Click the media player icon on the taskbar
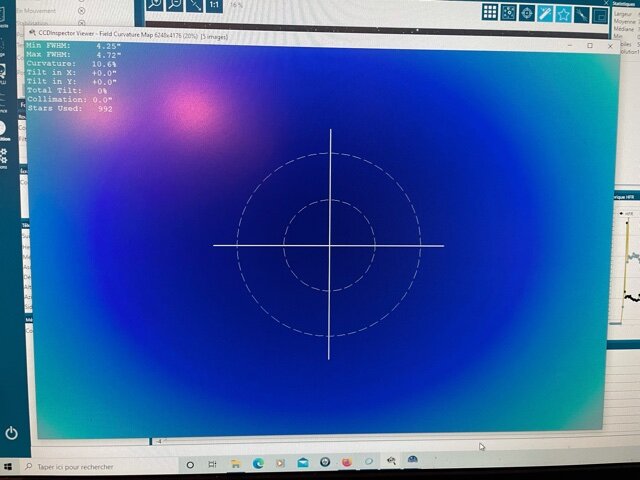Image resolution: width=640 pixels, height=480 pixels. (x=280, y=463)
